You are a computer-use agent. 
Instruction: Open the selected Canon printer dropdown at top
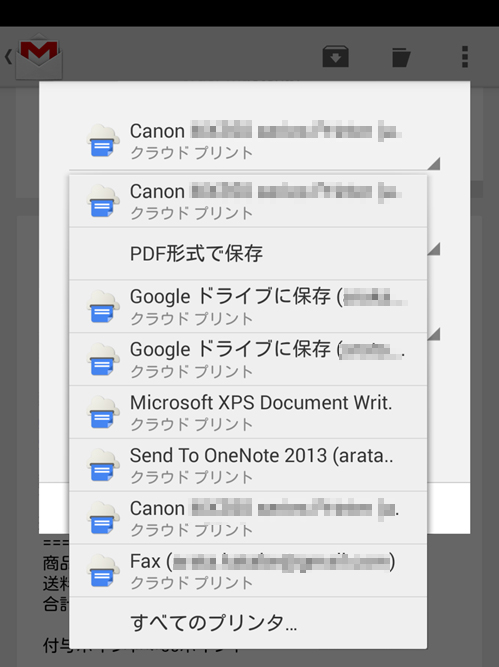pos(254,141)
